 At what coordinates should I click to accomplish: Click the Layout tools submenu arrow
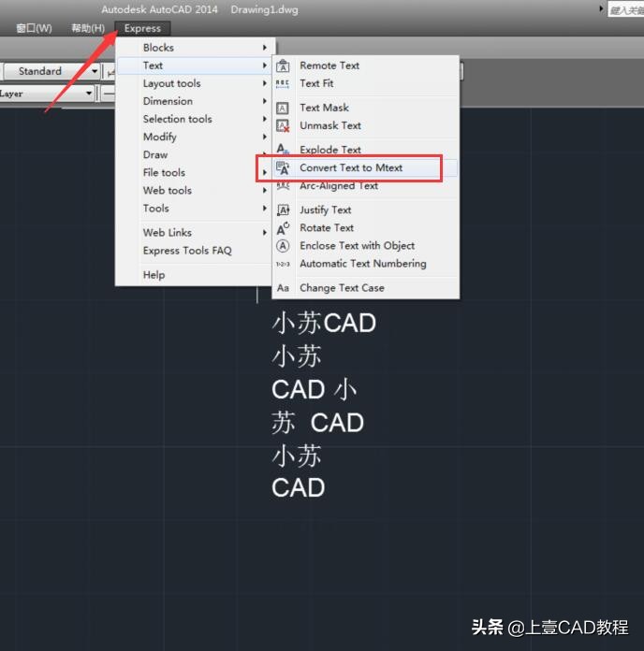point(265,83)
